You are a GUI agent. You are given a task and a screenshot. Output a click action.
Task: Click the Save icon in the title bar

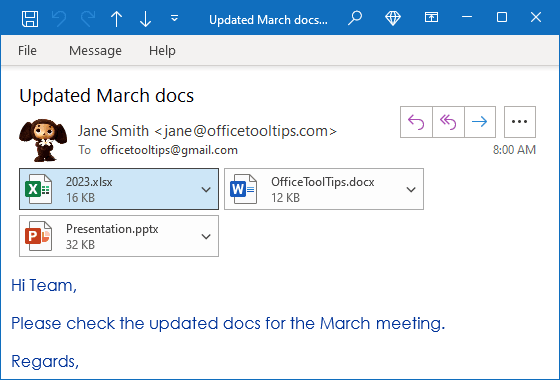point(30,19)
